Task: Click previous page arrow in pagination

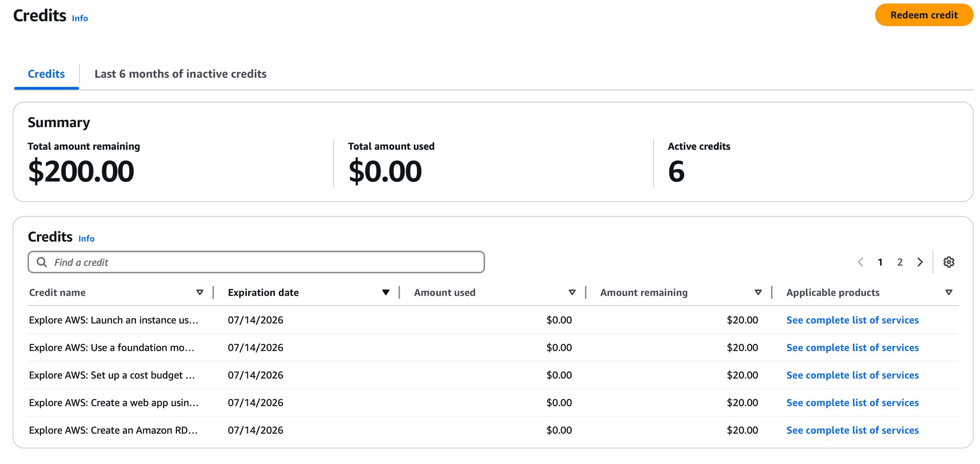Action: point(861,262)
